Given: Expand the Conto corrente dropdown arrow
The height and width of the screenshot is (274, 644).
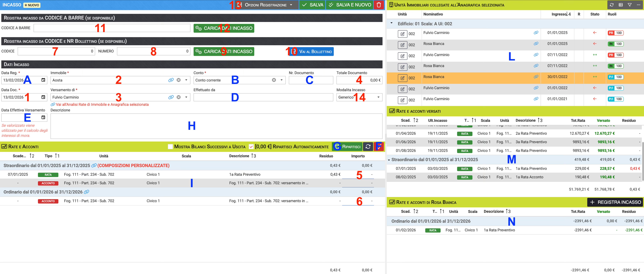Looking at the screenshot, I should point(281,80).
